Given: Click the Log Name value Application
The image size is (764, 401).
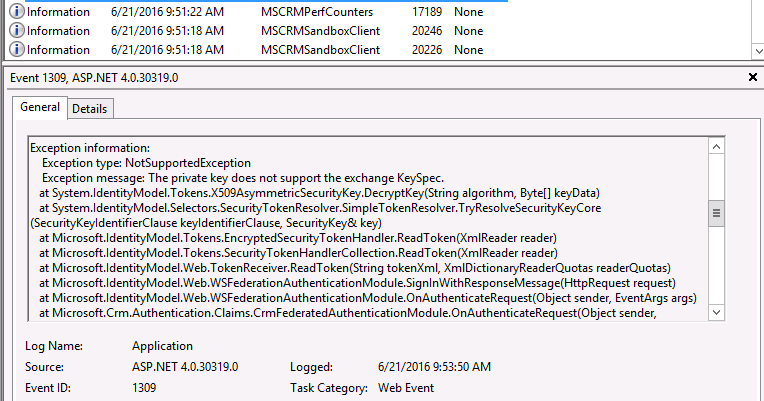Looking at the screenshot, I should [162, 345].
